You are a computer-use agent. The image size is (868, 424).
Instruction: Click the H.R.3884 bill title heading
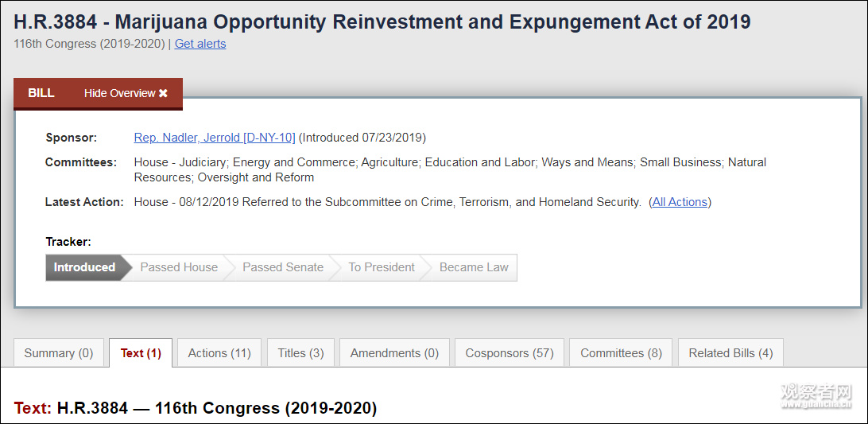click(382, 21)
